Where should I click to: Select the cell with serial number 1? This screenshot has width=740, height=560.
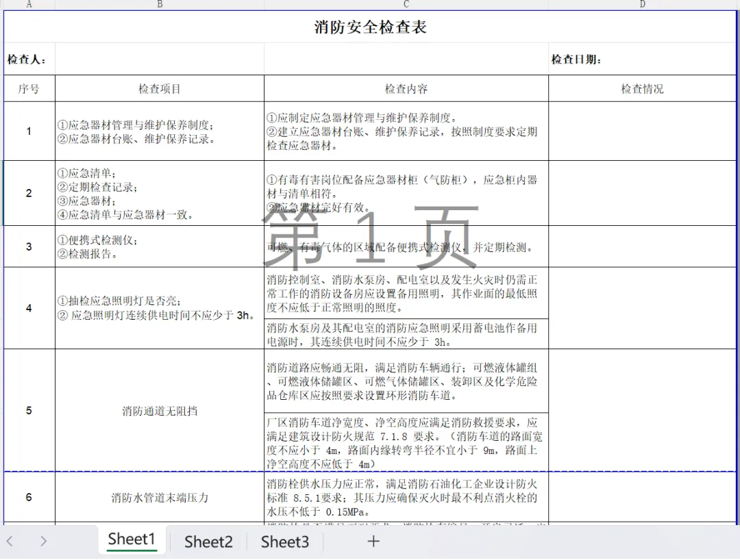point(29,131)
